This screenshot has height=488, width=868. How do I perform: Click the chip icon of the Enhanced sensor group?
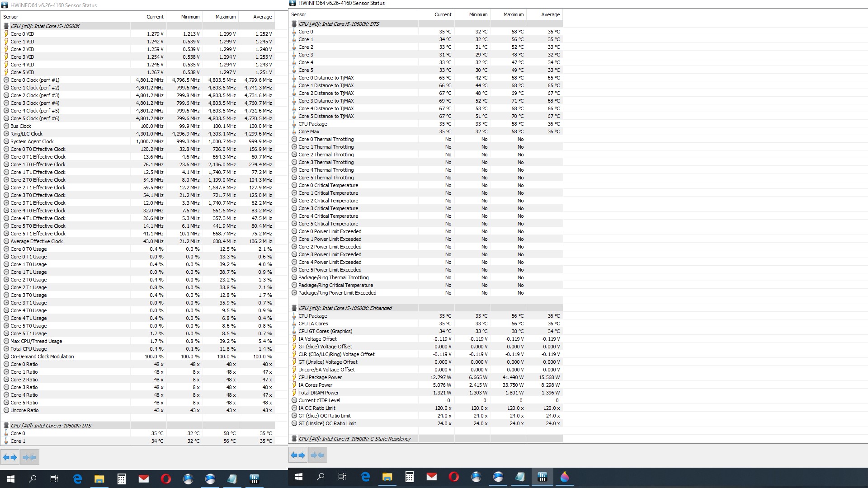click(294, 308)
